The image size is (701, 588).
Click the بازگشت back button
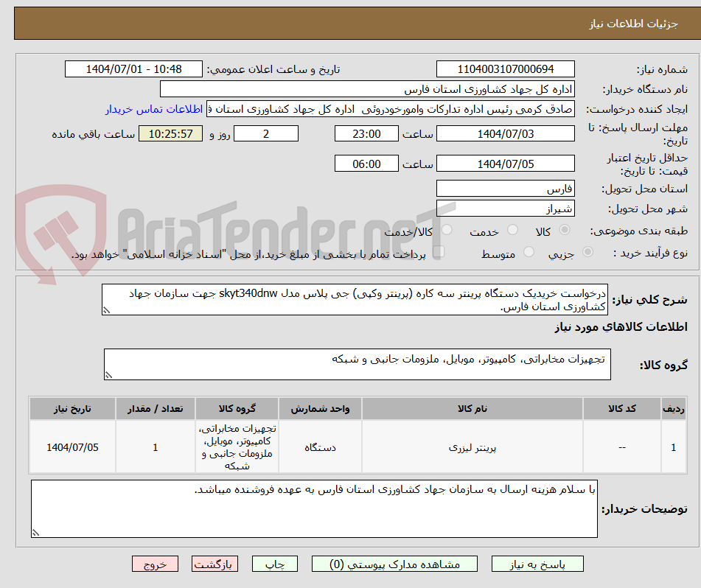[x=215, y=564]
